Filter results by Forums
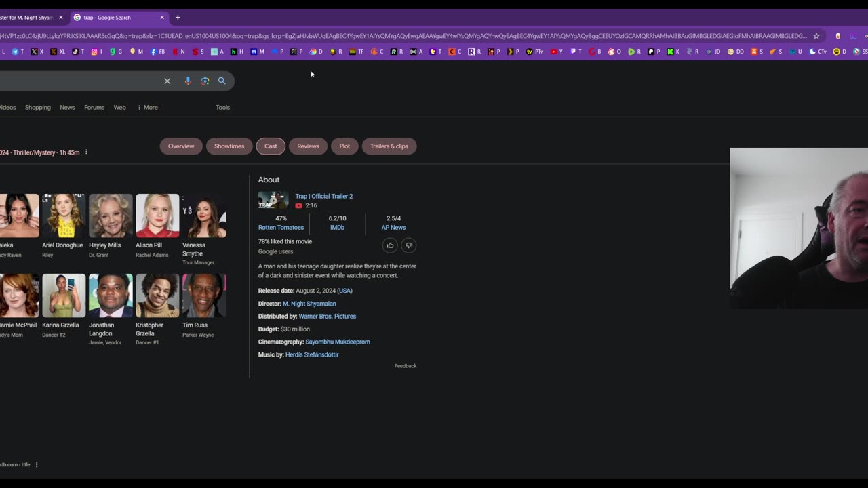 pos(94,107)
